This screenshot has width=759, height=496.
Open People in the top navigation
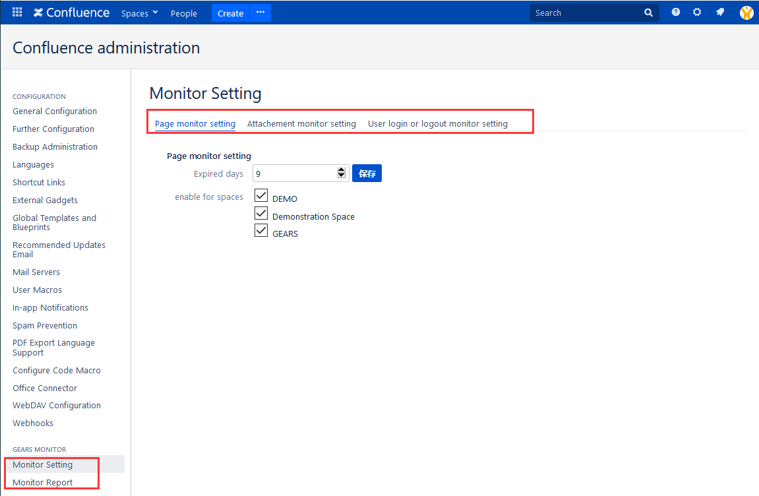coord(183,14)
